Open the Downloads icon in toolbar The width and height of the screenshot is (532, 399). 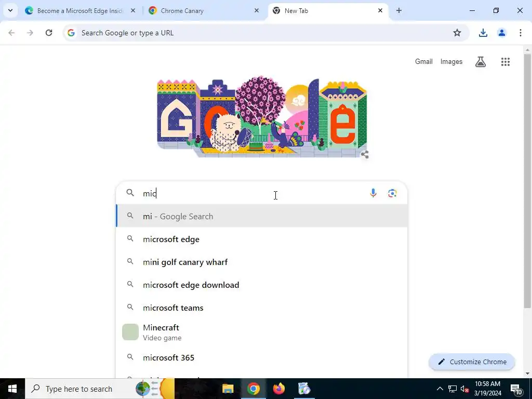483,33
